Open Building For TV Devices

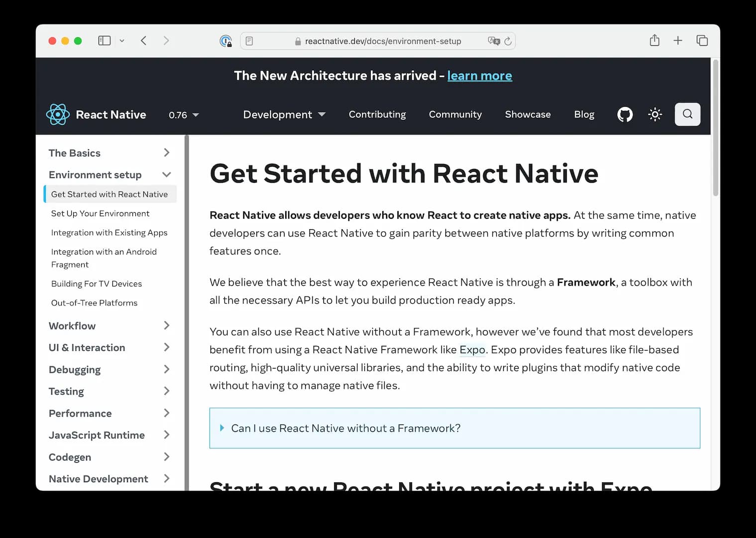97,283
